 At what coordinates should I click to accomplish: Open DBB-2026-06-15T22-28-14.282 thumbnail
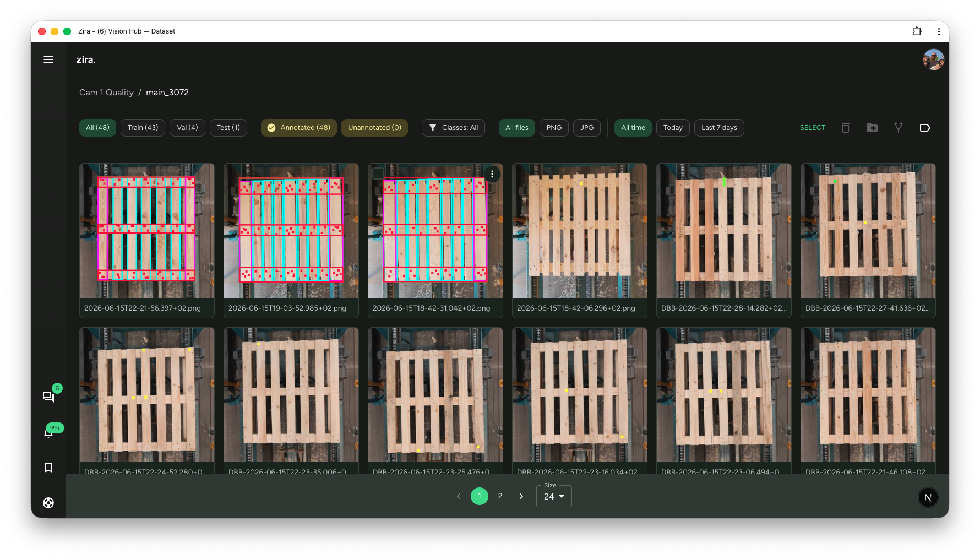click(724, 231)
